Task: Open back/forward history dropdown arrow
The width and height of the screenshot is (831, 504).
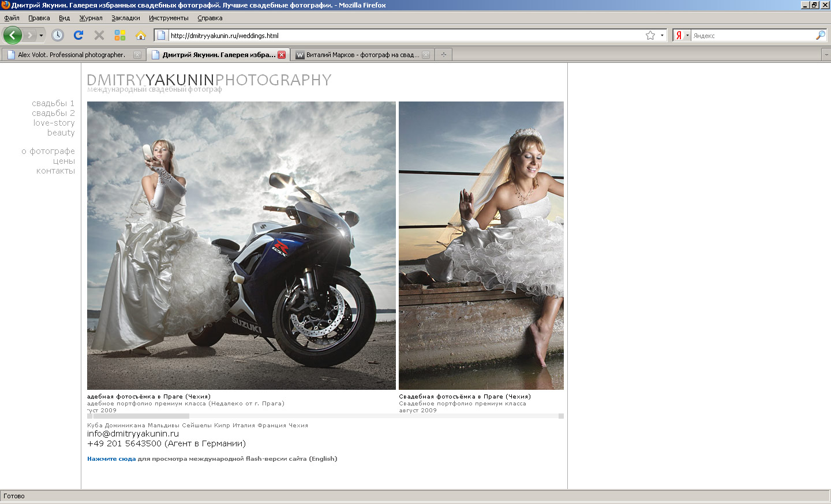Action: pyautogui.click(x=41, y=35)
